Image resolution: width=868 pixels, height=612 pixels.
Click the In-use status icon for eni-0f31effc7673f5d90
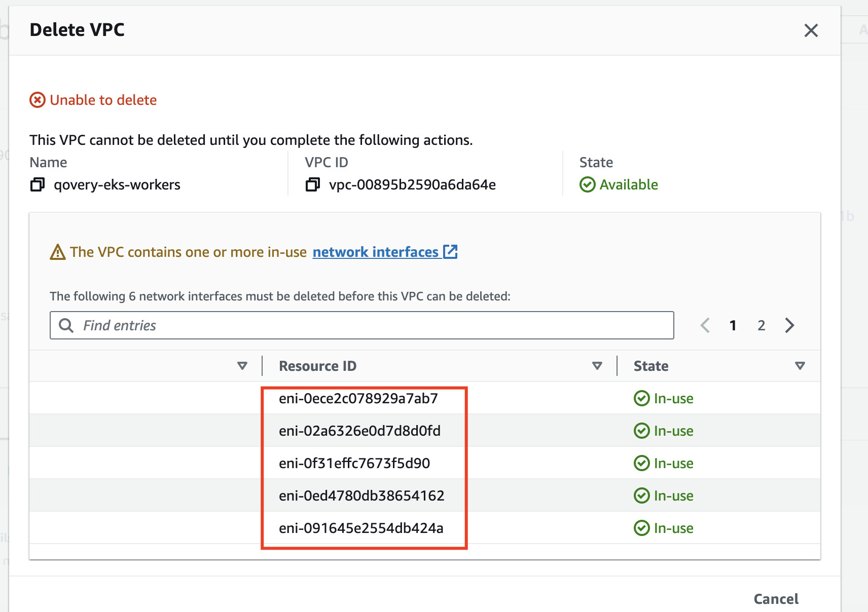click(642, 463)
